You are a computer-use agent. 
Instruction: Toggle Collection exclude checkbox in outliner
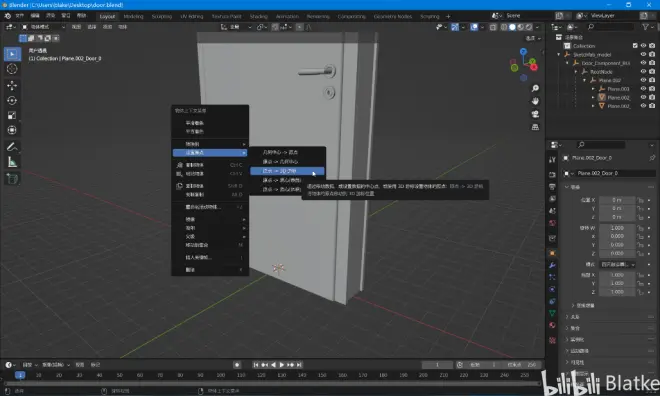635,46
